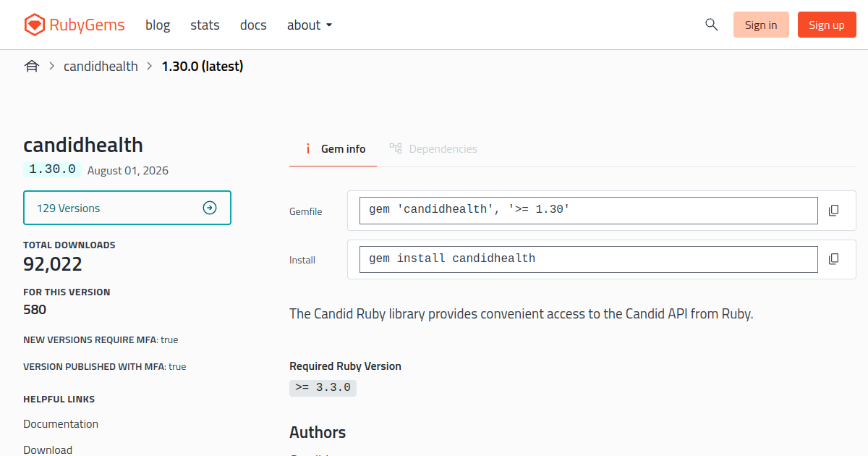Screen dimensions: 868x456
Task: Go to the stats page
Action: (x=205, y=25)
